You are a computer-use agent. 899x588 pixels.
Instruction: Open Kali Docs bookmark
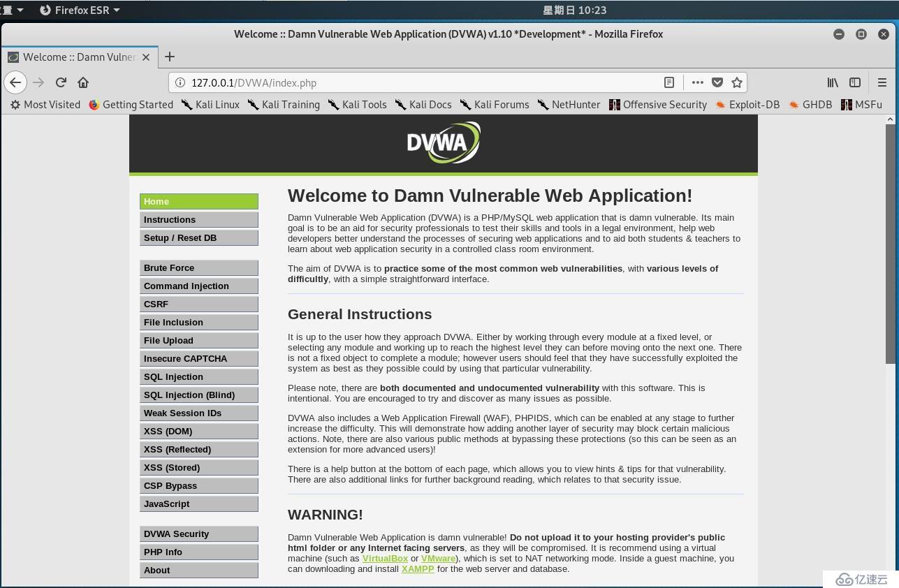(423, 104)
